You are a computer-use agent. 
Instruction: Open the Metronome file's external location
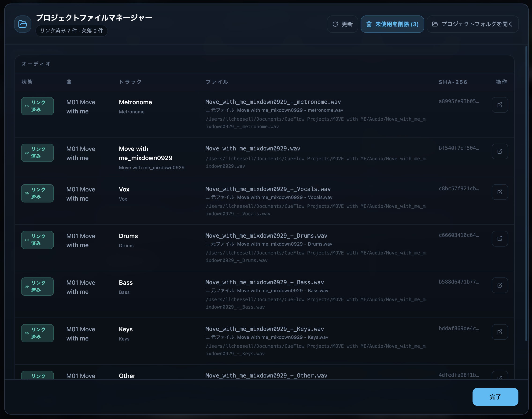click(500, 105)
